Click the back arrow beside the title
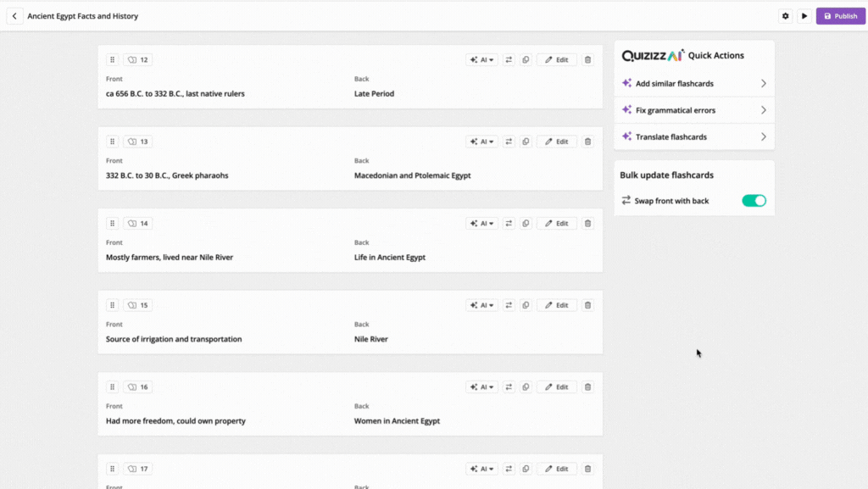 click(15, 16)
